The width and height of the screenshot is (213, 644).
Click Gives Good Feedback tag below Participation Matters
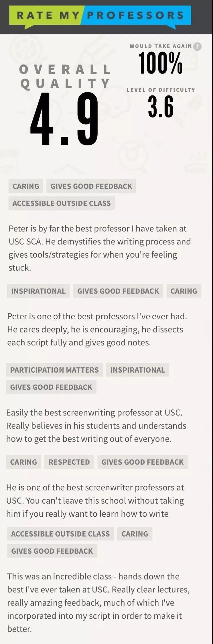pos(51,387)
